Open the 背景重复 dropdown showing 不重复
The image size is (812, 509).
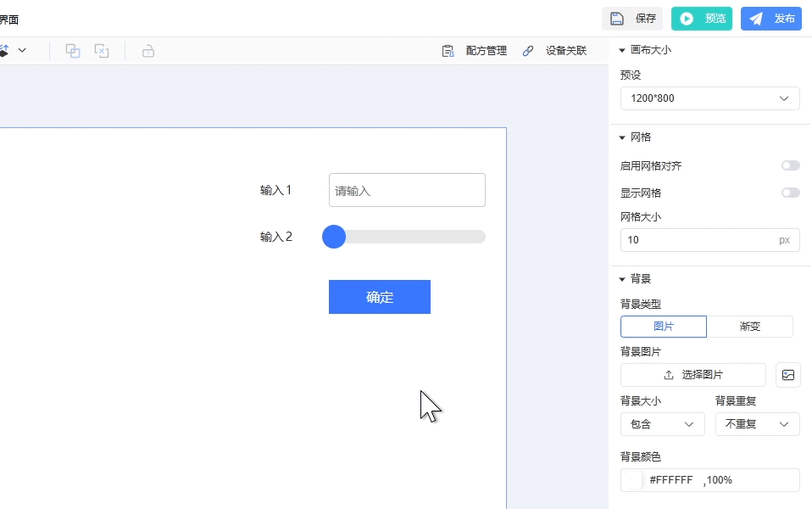pos(757,424)
